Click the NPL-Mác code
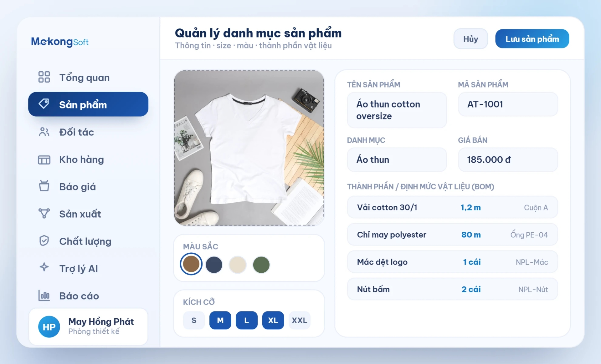The width and height of the screenshot is (601, 364). tap(532, 262)
